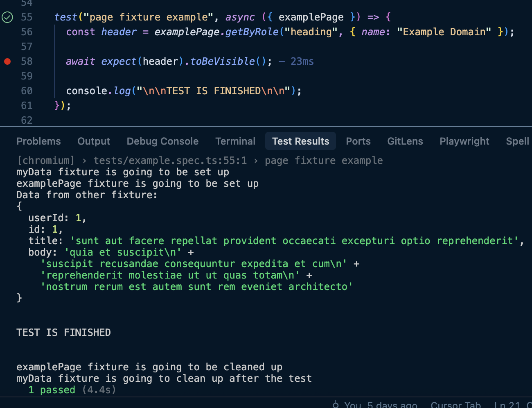Select the Test Results tab
The image size is (532, 408).
click(300, 141)
